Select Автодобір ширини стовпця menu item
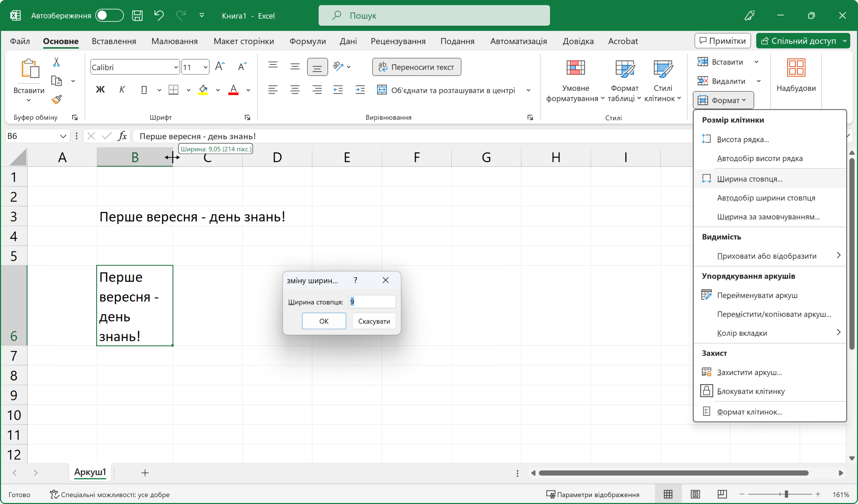The height and width of the screenshot is (504, 858). coord(766,198)
